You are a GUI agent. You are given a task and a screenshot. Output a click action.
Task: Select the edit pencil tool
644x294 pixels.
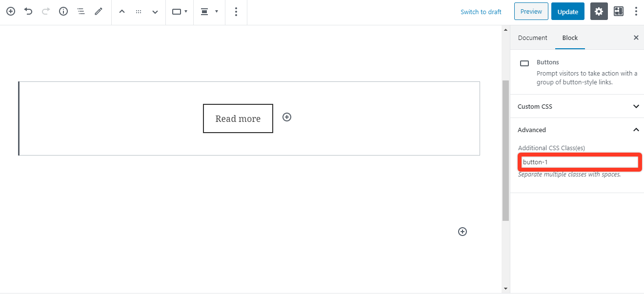[x=99, y=12]
